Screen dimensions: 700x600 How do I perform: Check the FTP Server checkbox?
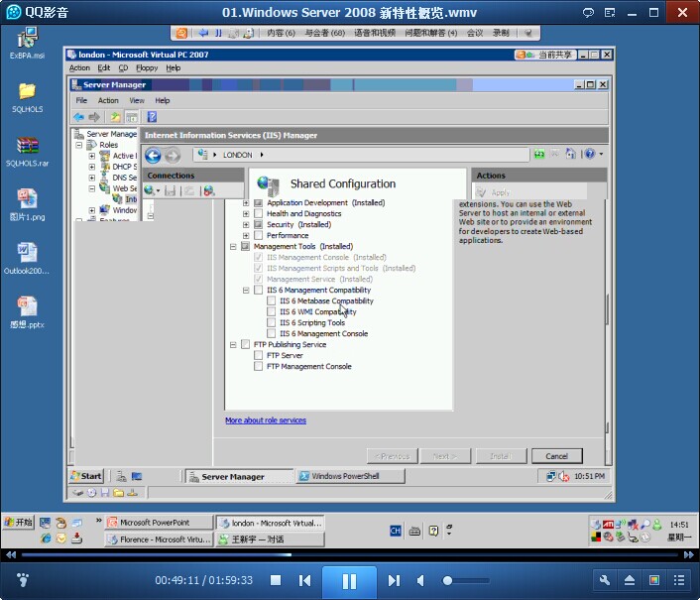pyautogui.click(x=258, y=355)
